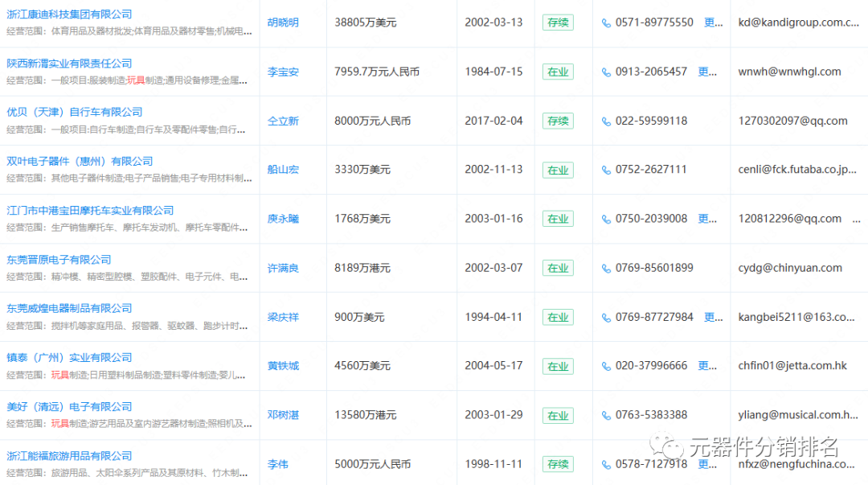Image resolution: width=868 pixels, height=485 pixels.
Task: Show more phones after 0578-7127918
Action: point(707,465)
